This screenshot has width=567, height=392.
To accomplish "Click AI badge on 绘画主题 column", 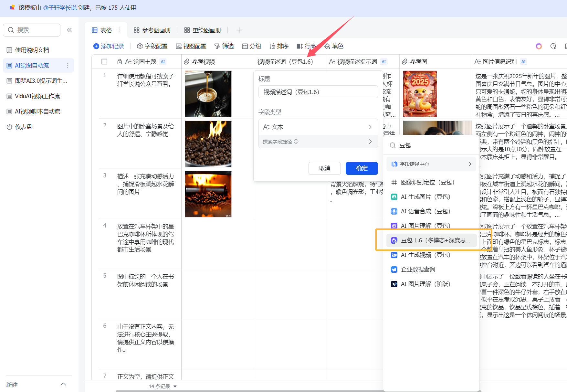I will pyautogui.click(x=163, y=62).
